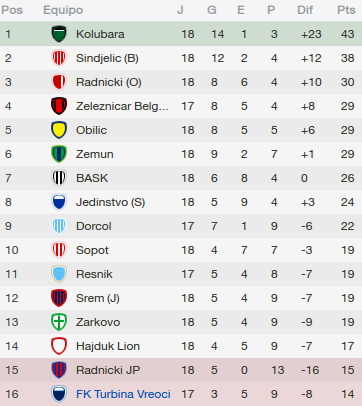The image size is (362, 406).
Task: Click the Resnik light-blue shield crest
Action: tap(59, 274)
